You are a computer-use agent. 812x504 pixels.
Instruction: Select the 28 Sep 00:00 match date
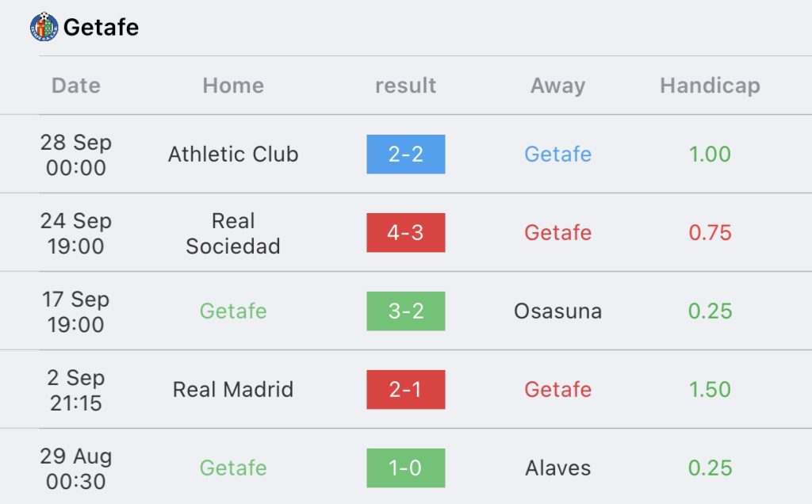tap(75, 155)
